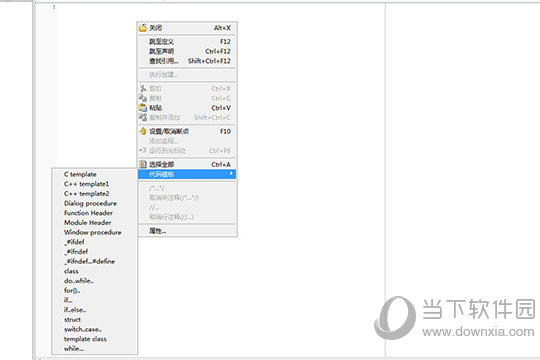This screenshot has height=360, width=540.
Task: Insert the C++ template2
Action: (95, 194)
